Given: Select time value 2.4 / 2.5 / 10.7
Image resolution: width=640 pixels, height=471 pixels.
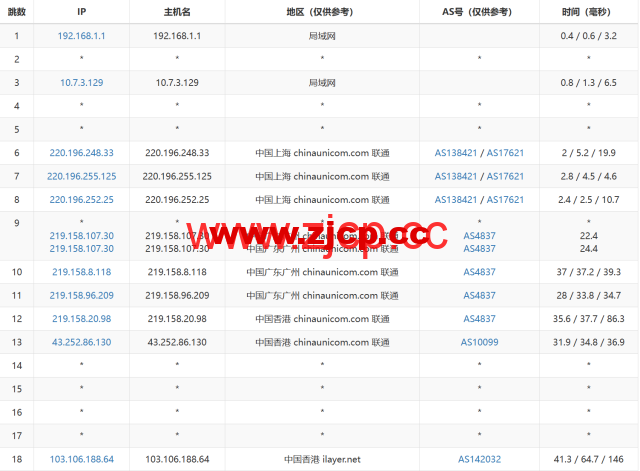Looking at the screenshot, I should pos(589,200).
